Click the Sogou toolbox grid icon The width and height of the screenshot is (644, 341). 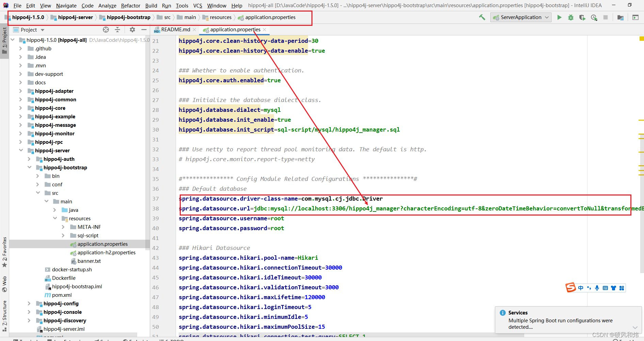pyautogui.click(x=622, y=288)
